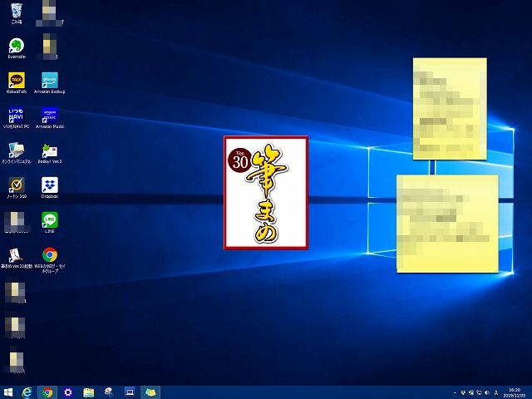Launch the Becky! Ver.2 mail shortcut
The width and height of the screenshot is (532, 399).
tap(50, 153)
